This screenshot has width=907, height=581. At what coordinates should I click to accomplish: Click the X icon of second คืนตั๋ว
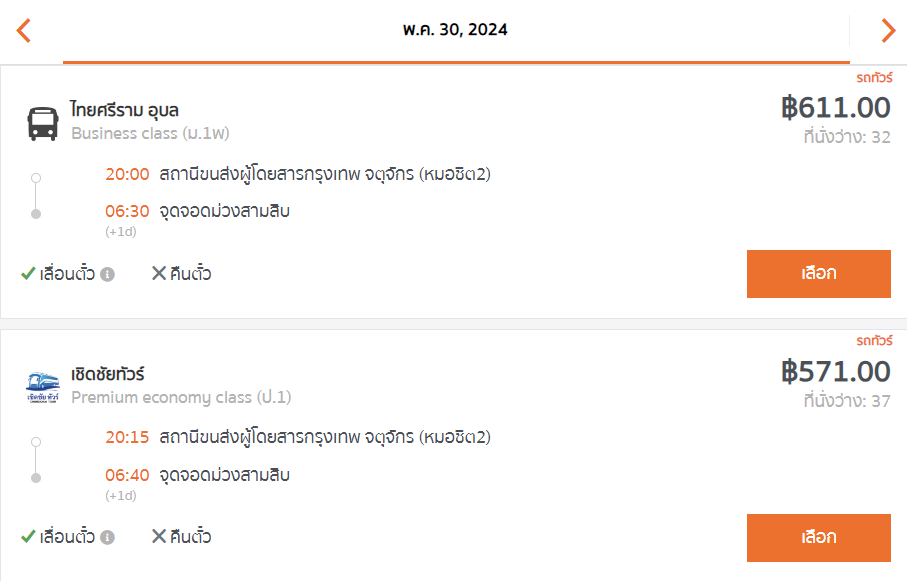pyautogui.click(x=158, y=536)
